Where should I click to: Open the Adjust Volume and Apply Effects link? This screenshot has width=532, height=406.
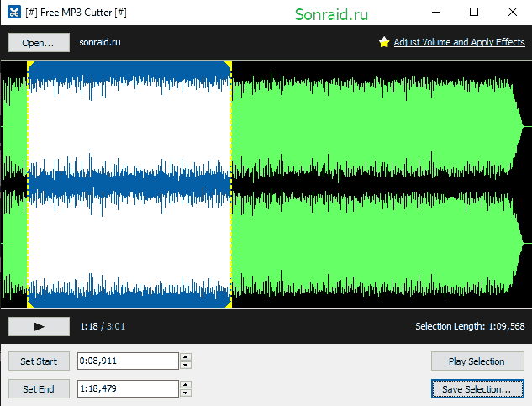click(459, 42)
